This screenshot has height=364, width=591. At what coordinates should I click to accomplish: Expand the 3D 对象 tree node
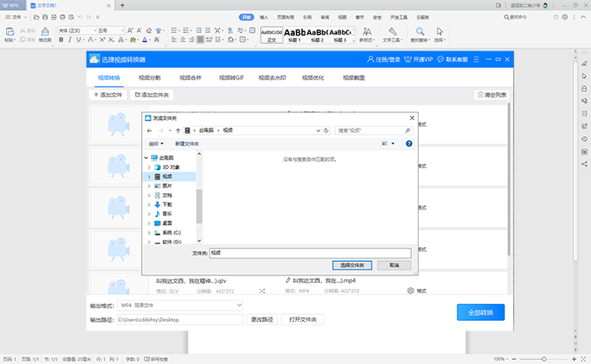(x=149, y=167)
